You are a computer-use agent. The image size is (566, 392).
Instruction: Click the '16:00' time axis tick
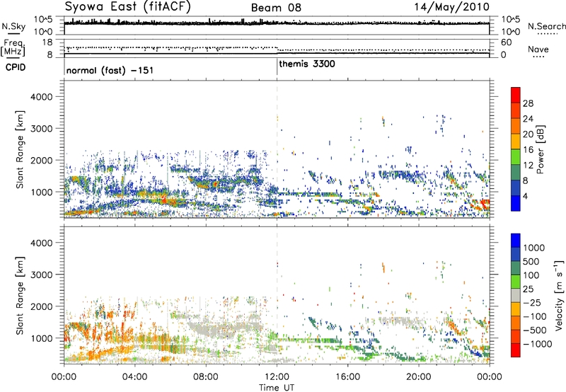coord(347,377)
